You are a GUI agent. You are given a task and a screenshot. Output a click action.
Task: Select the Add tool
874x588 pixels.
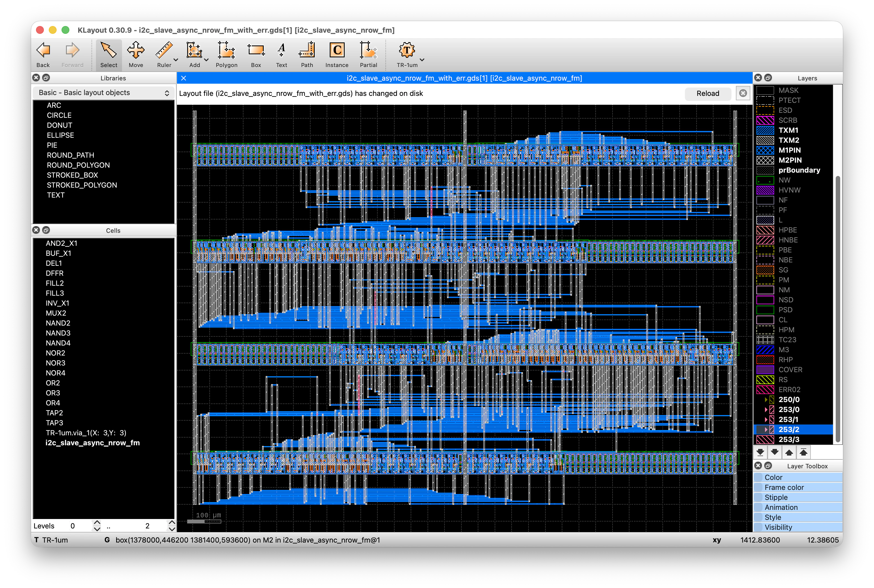pos(194,54)
